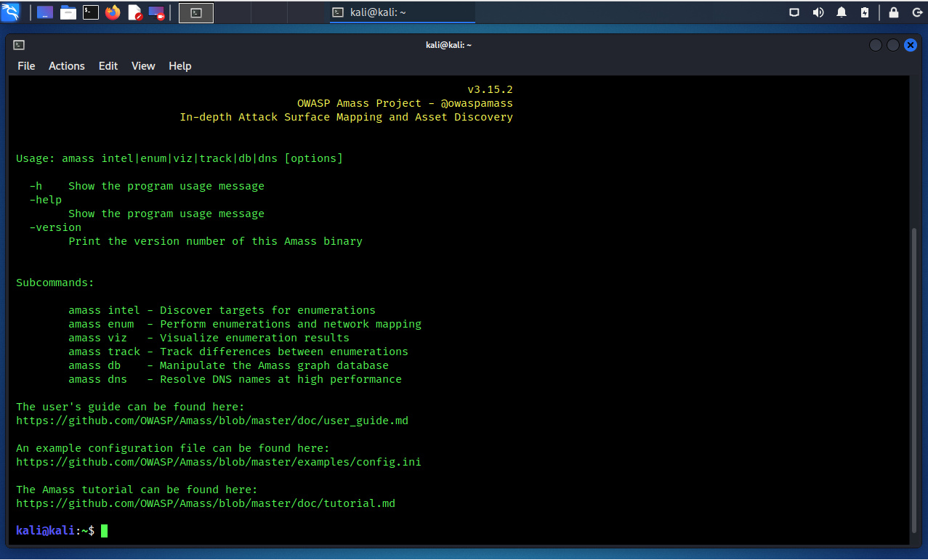Click the Show Desktop panel icon

click(x=45, y=12)
